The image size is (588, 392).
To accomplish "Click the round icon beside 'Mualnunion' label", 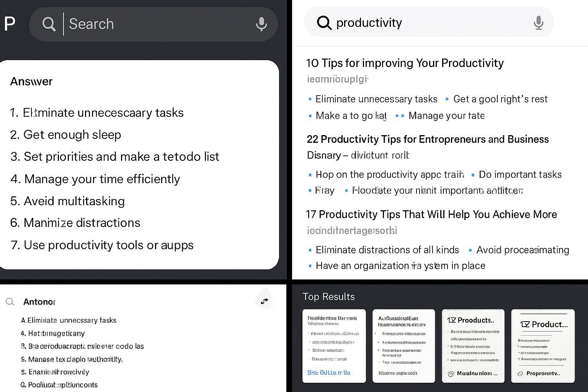I will (x=451, y=374).
